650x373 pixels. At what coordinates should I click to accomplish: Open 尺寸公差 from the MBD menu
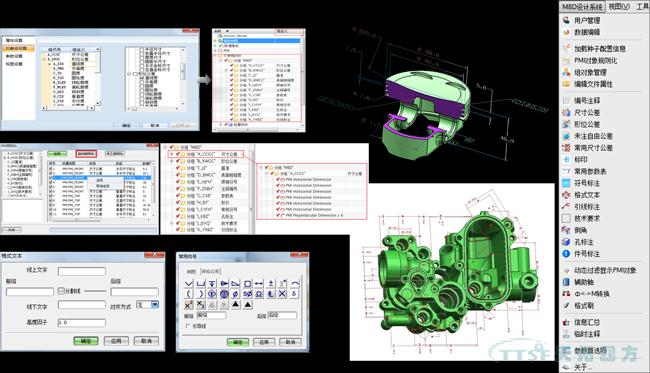[x=587, y=112]
